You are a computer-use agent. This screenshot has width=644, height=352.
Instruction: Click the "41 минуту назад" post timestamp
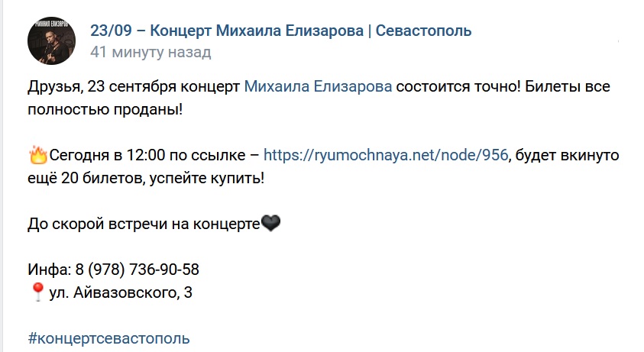pyautogui.click(x=150, y=52)
